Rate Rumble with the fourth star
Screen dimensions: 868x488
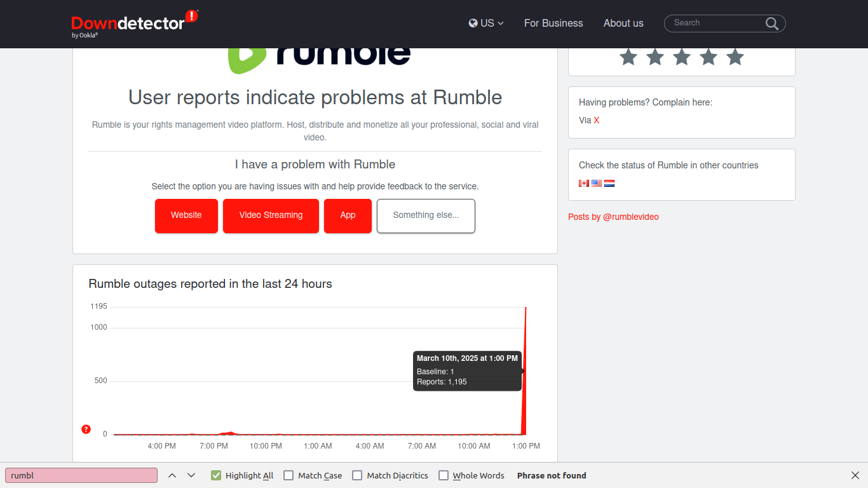click(x=709, y=57)
